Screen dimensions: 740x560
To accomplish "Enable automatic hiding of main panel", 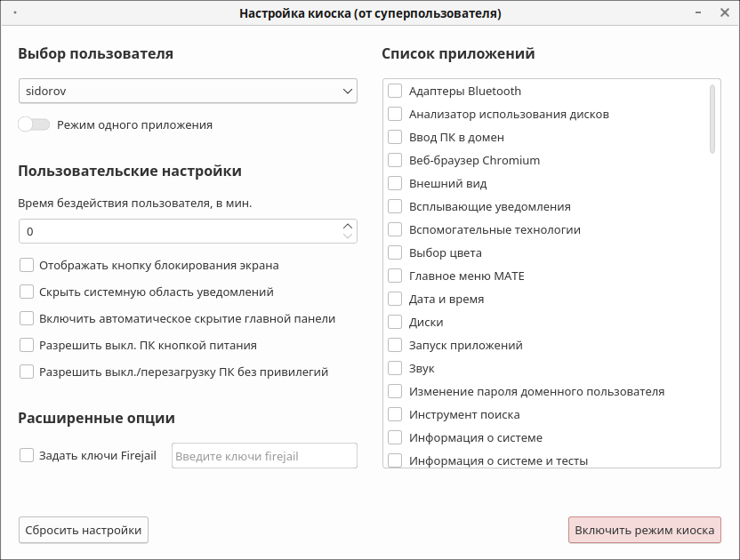I will pos(27,318).
